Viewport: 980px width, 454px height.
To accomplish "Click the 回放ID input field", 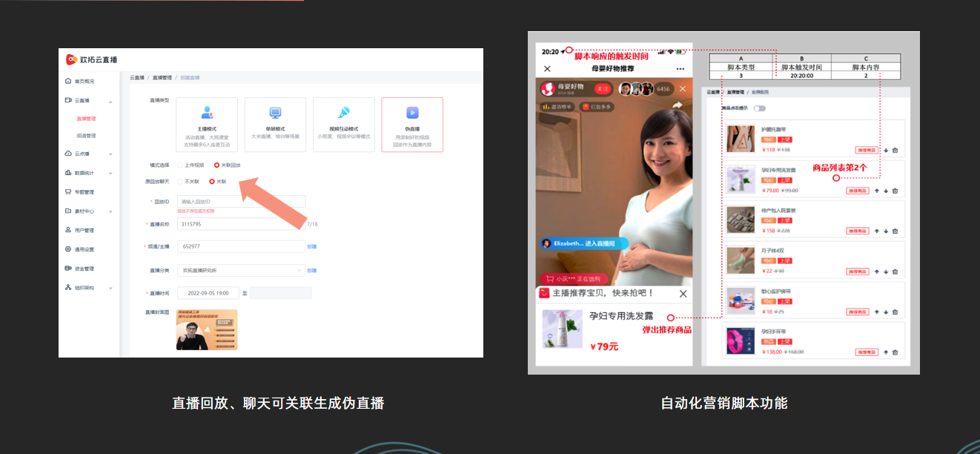I will tap(241, 202).
